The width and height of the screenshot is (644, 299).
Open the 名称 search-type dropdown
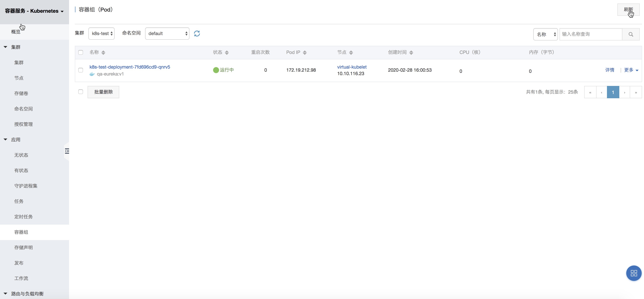pyautogui.click(x=545, y=34)
